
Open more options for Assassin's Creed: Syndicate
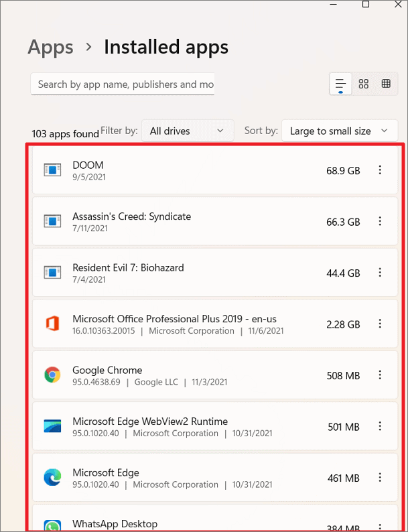(x=380, y=221)
